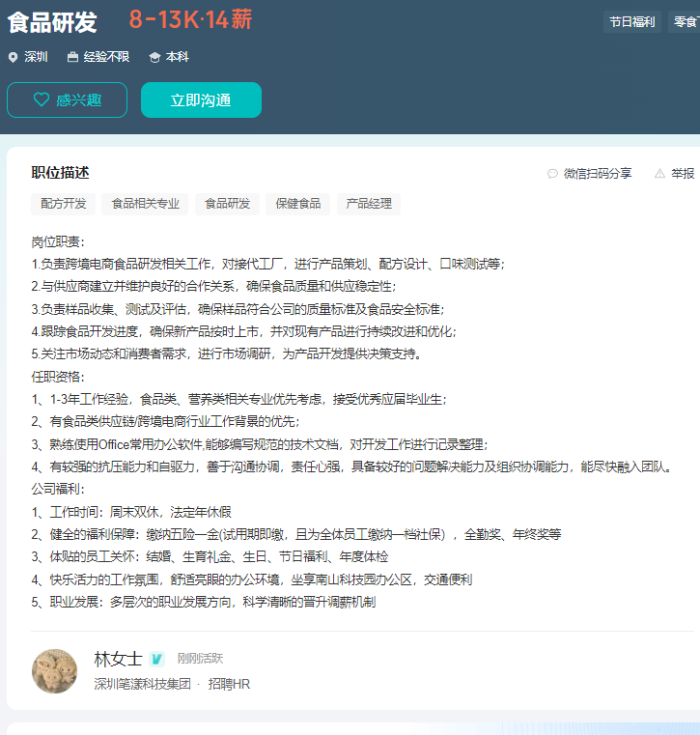Click the 岗位职责: heading line
Viewport: 700px width, 735px height.
[x=58, y=241]
